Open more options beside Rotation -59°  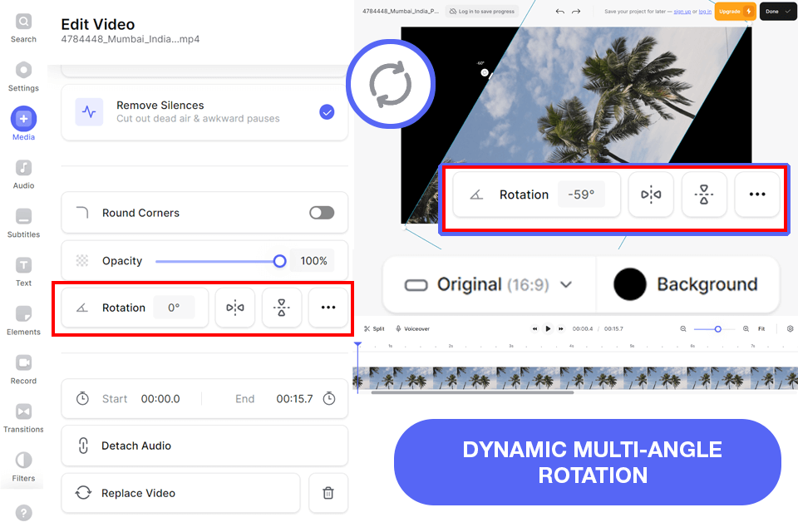757,194
